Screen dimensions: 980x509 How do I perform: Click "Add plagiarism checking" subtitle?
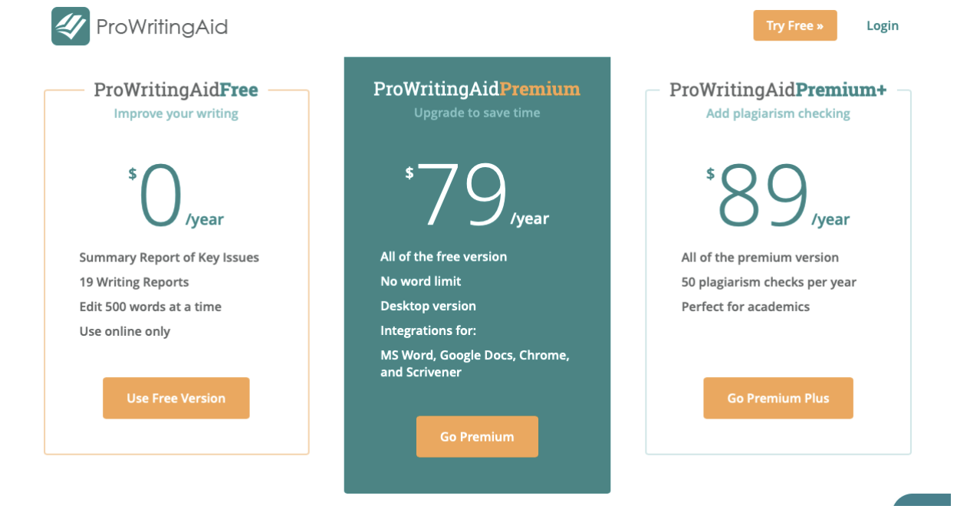click(x=778, y=114)
